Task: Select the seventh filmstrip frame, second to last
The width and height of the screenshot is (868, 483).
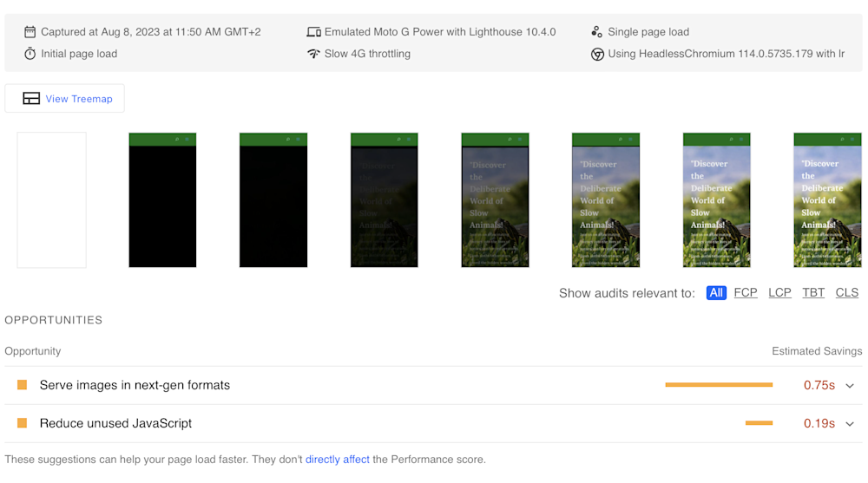Action: 716,199
